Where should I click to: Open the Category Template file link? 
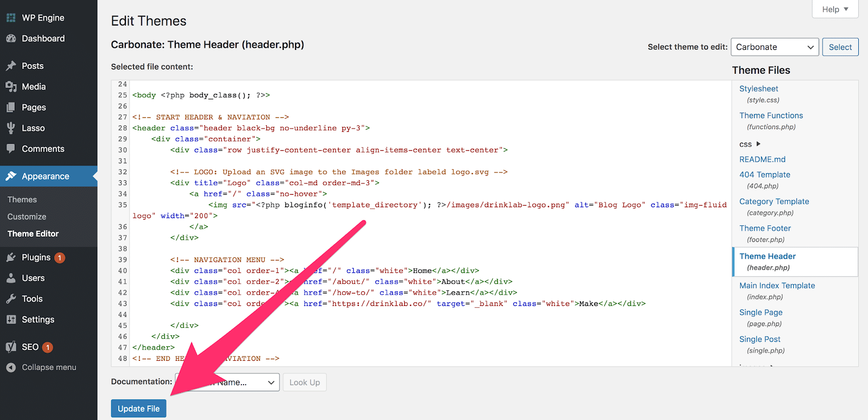774,201
